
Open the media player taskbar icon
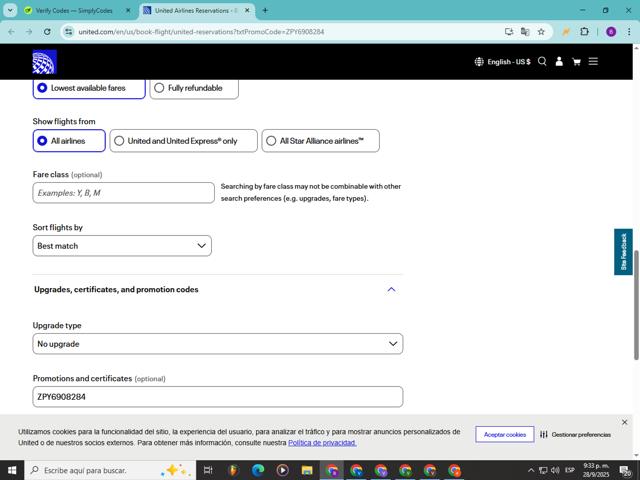click(282, 470)
